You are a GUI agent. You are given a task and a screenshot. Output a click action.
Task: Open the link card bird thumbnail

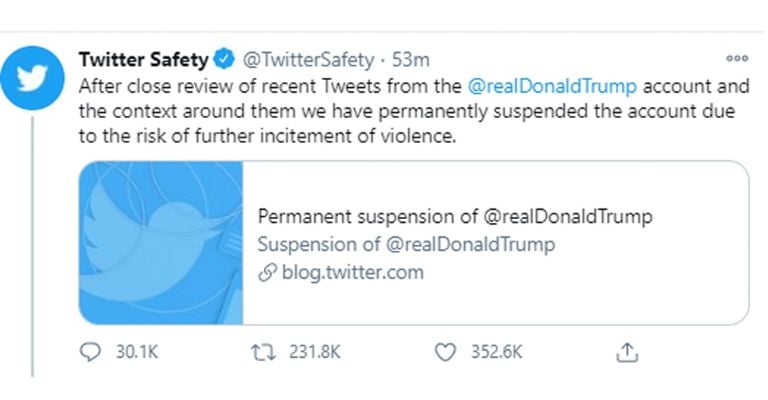161,243
